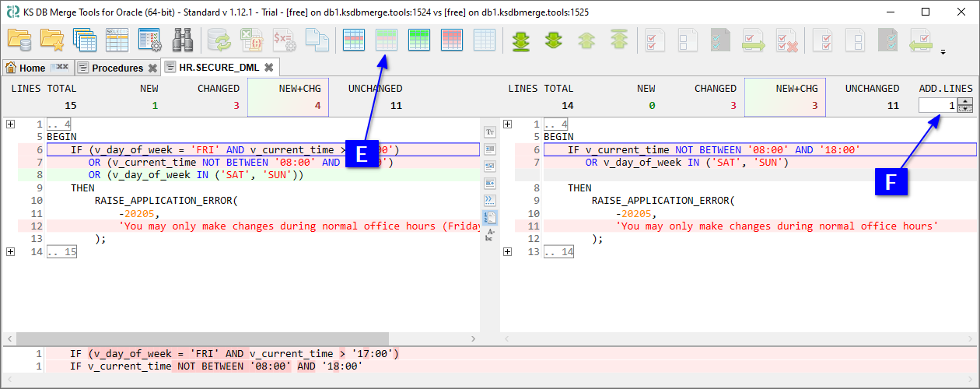Viewport: 980px width, 389px height.
Task: Click the red changed rows grid icon
Action: [453, 40]
